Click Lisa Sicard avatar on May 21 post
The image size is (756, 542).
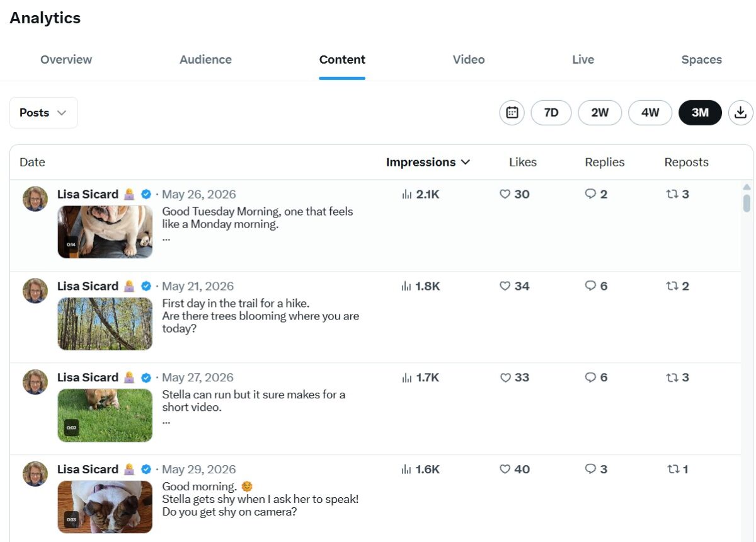click(35, 291)
